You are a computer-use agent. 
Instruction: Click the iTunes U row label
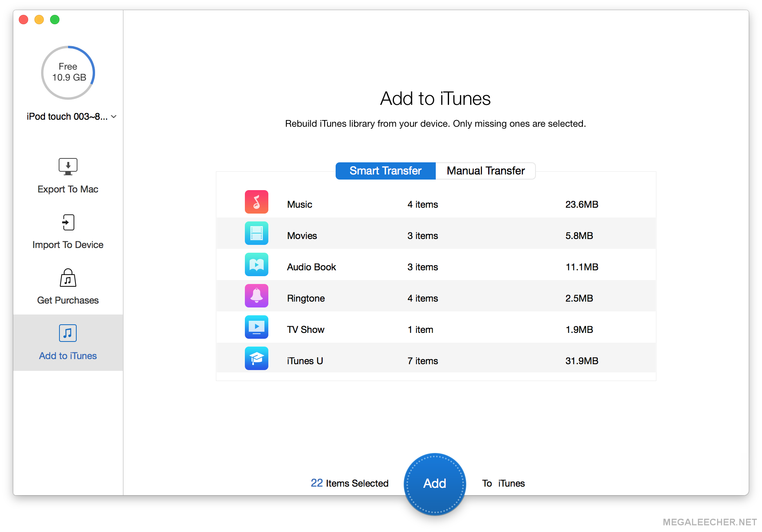pos(305,361)
